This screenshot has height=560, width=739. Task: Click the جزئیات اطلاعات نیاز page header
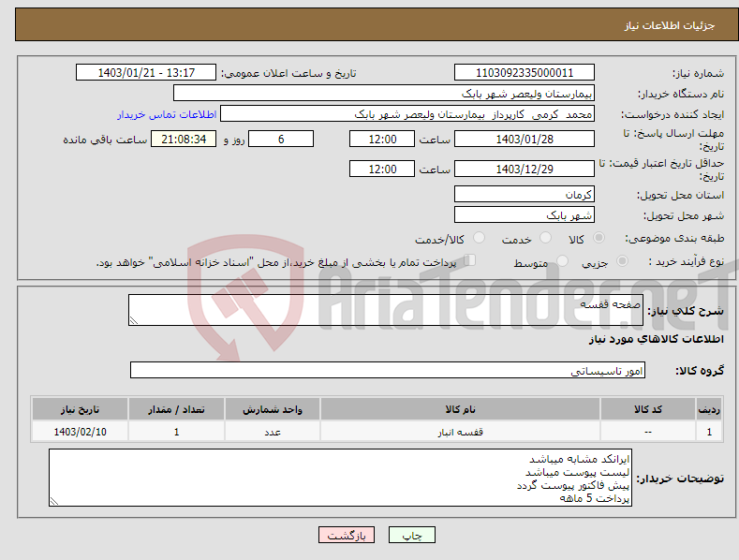point(670,25)
